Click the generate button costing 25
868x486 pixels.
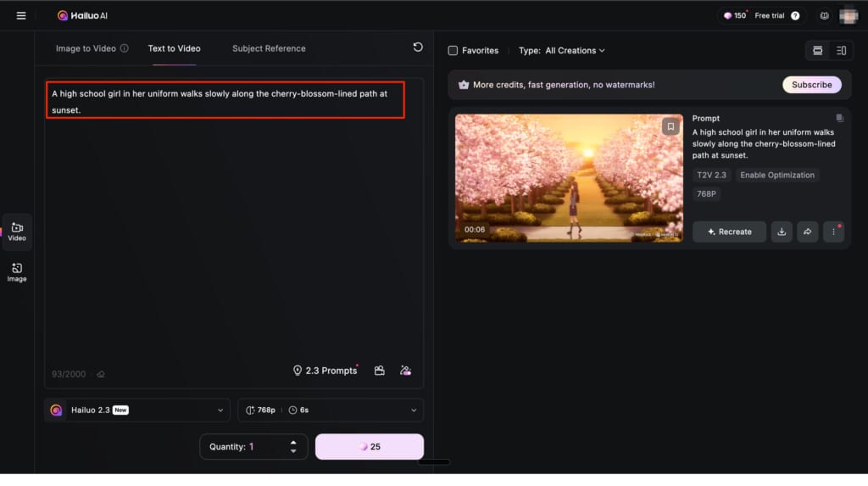pyautogui.click(x=370, y=447)
